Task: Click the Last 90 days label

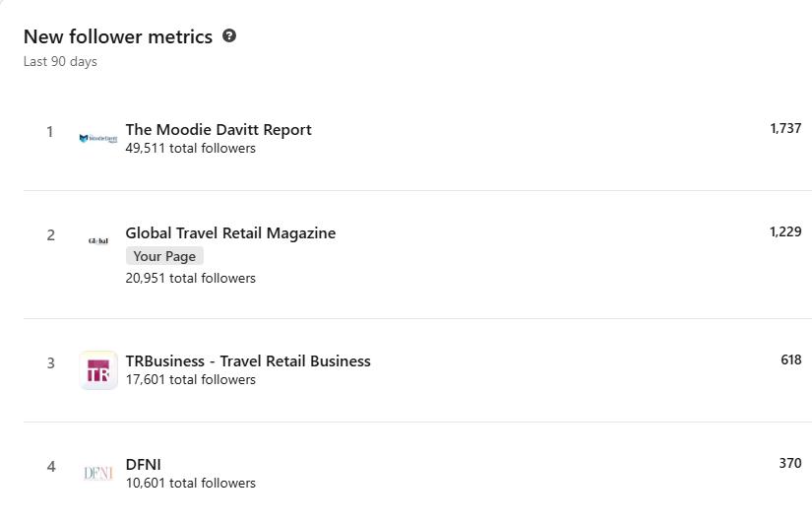Action: (x=60, y=62)
